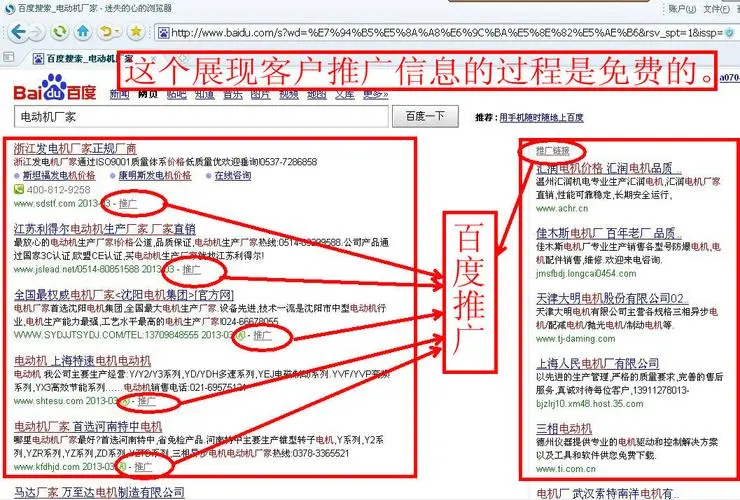Switch to the 新闻 search category
Image resolution: width=740 pixels, height=500 pixels.
(x=119, y=94)
